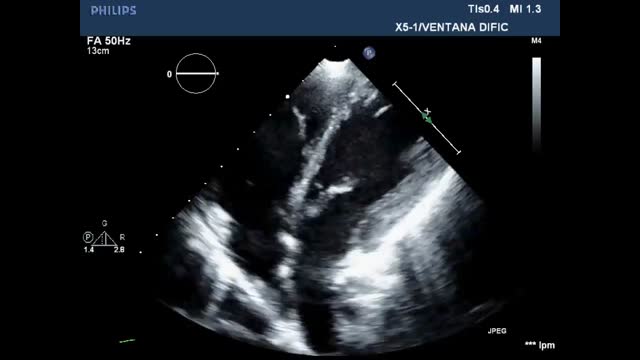Click the 2.8 frequency value
Image resolution: width=640 pixels, height=360 pixels.
pos(119,250)
